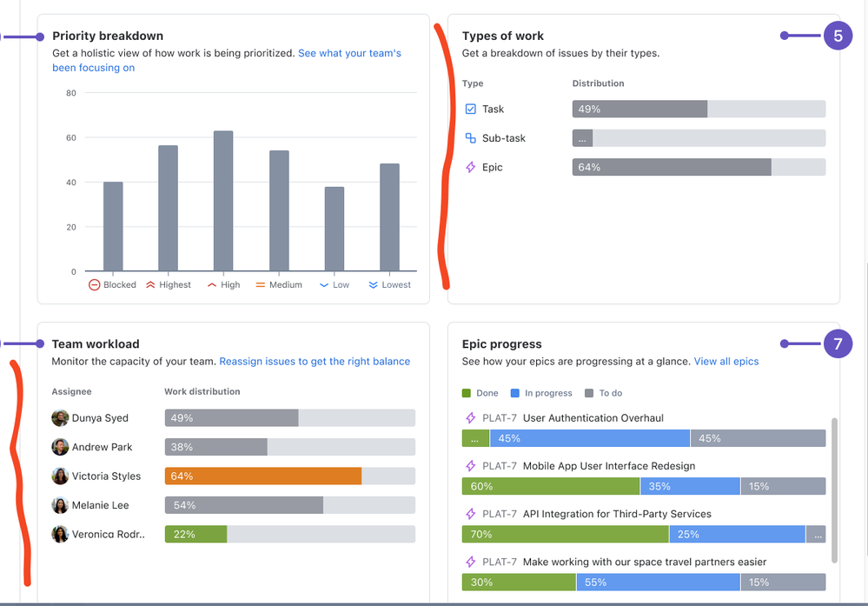Viewport: 868px width, 606px height.
Task: Click the purple number 7 annotation marker
Action: tap(838, 344)
